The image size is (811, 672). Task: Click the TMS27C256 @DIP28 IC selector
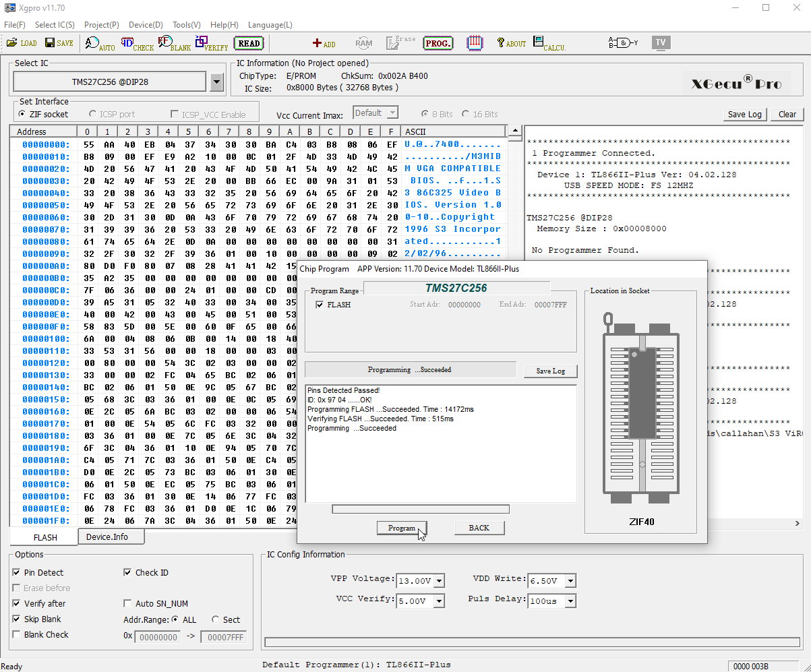click(110, 82)
